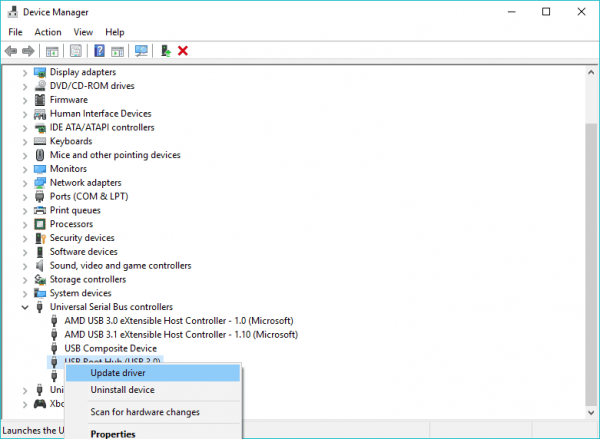Expand the IDE ATA/ATAPI controllers node
Viewport: 600px width, 439px height.
tap(25, 128)
